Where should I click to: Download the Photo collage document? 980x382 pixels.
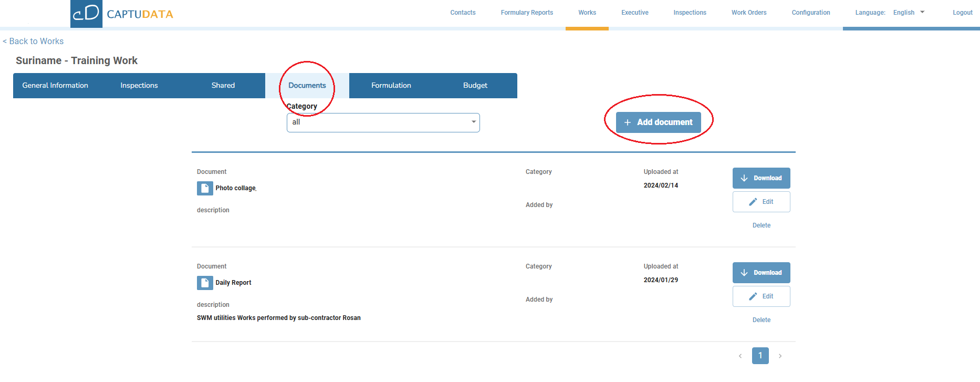[761, 178]
